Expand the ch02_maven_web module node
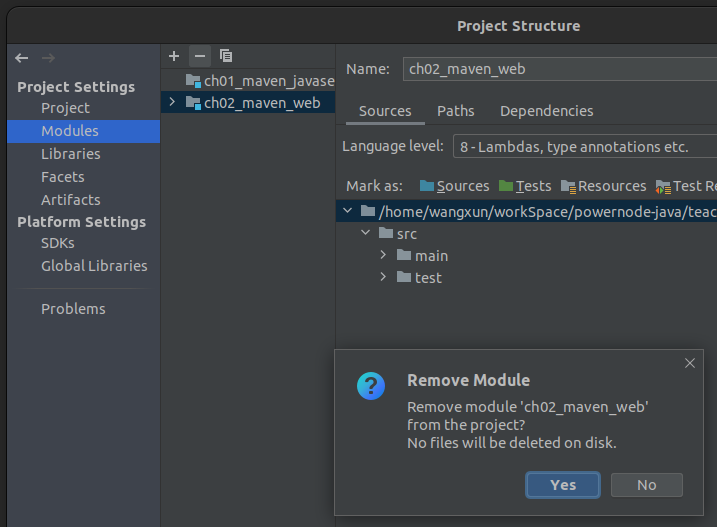 (172, 102)
